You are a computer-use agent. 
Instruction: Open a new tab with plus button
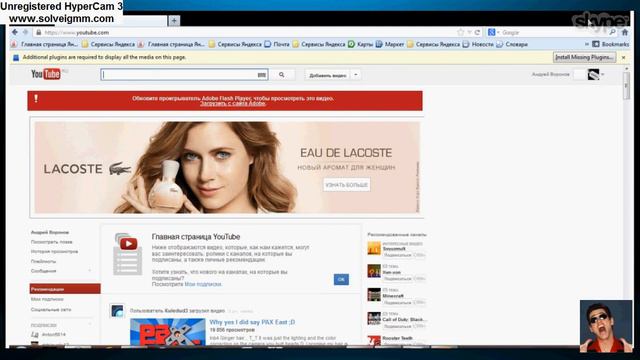(174, 20)
